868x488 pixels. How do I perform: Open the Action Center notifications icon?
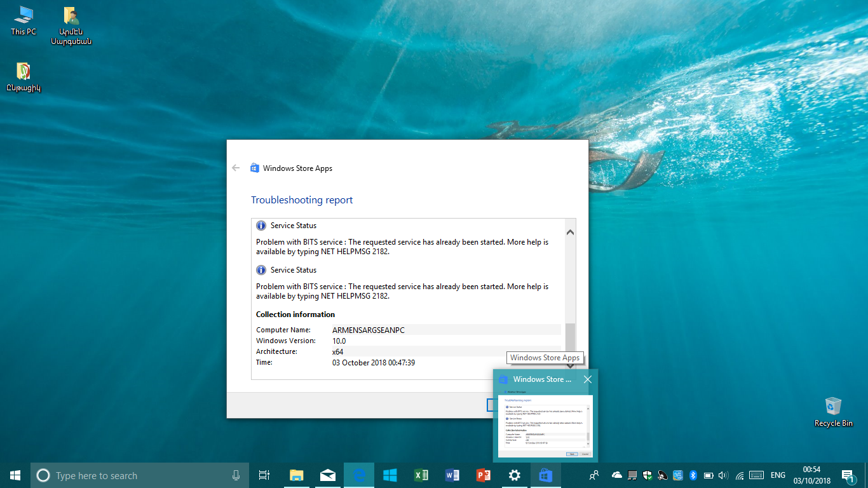[847, 475]
